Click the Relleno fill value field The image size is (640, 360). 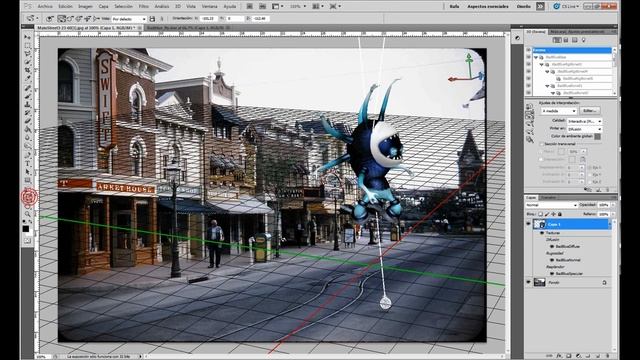(603, 214)
